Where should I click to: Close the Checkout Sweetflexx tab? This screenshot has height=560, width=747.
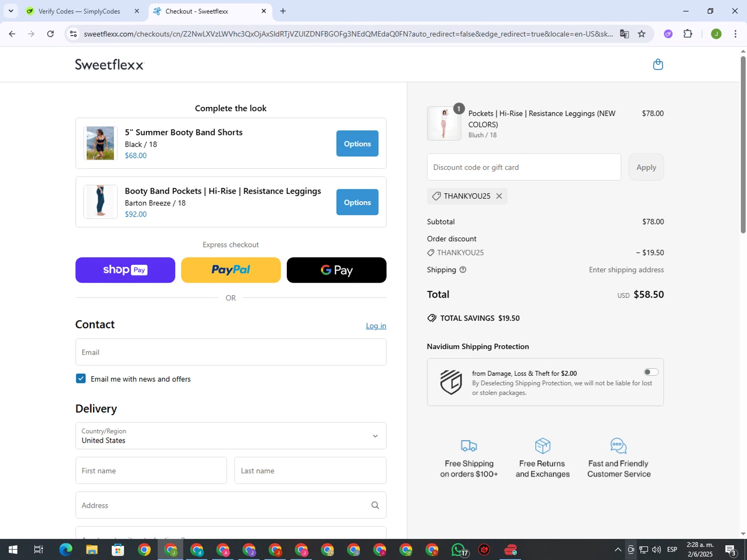(x=264, y=11)
